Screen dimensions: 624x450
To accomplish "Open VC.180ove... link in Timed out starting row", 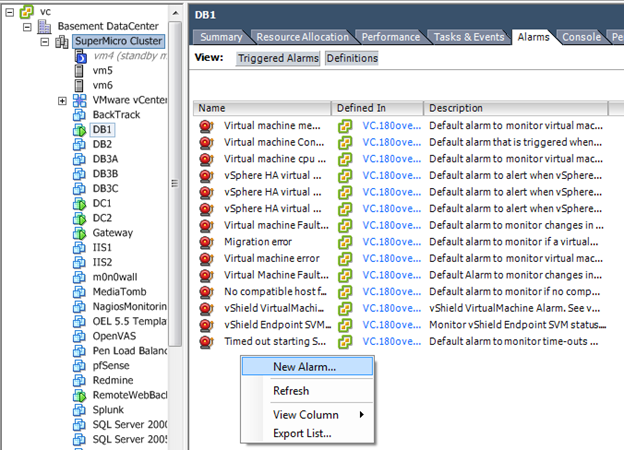I will click(392, 342).
